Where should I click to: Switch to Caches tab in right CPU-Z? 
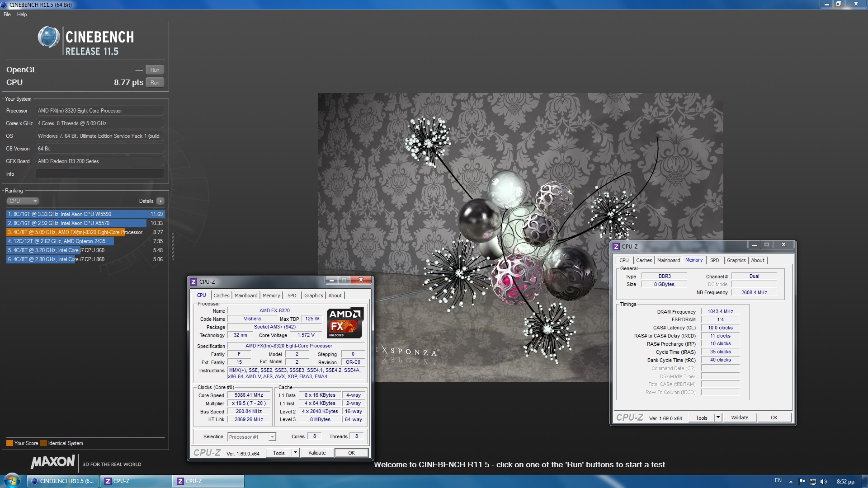click(x=644, y=260)
